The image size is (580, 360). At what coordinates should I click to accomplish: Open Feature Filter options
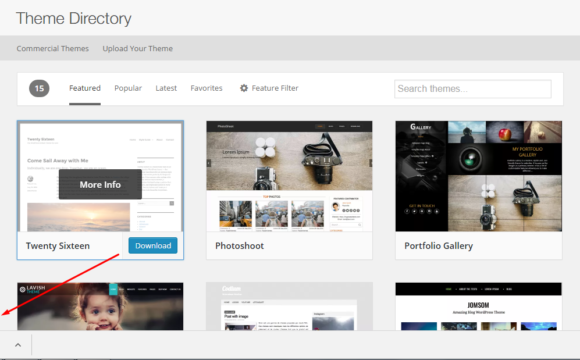coord(269,88)
